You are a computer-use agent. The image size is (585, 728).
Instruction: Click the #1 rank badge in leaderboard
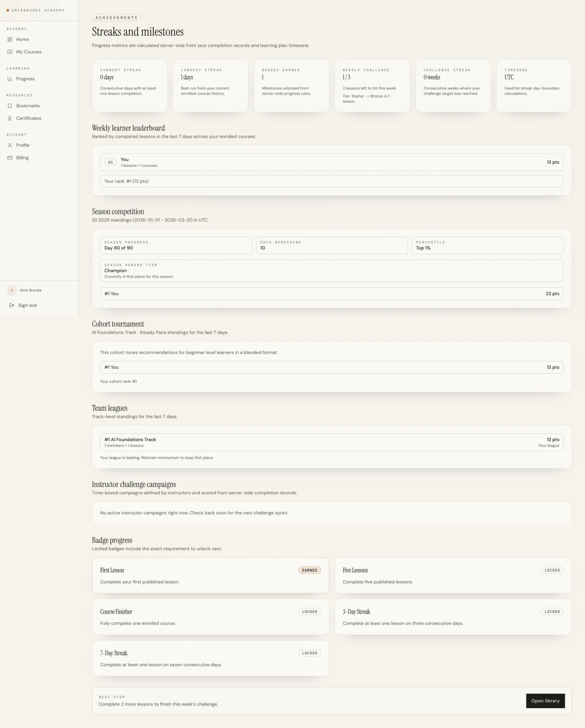(x=110, y=162)
